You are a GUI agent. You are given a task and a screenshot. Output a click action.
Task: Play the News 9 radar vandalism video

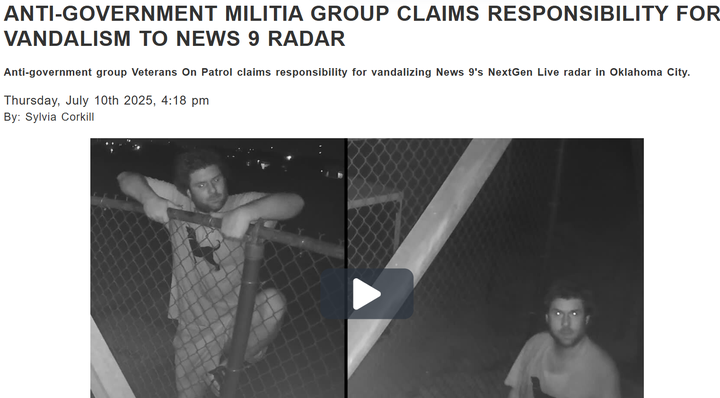367,294
